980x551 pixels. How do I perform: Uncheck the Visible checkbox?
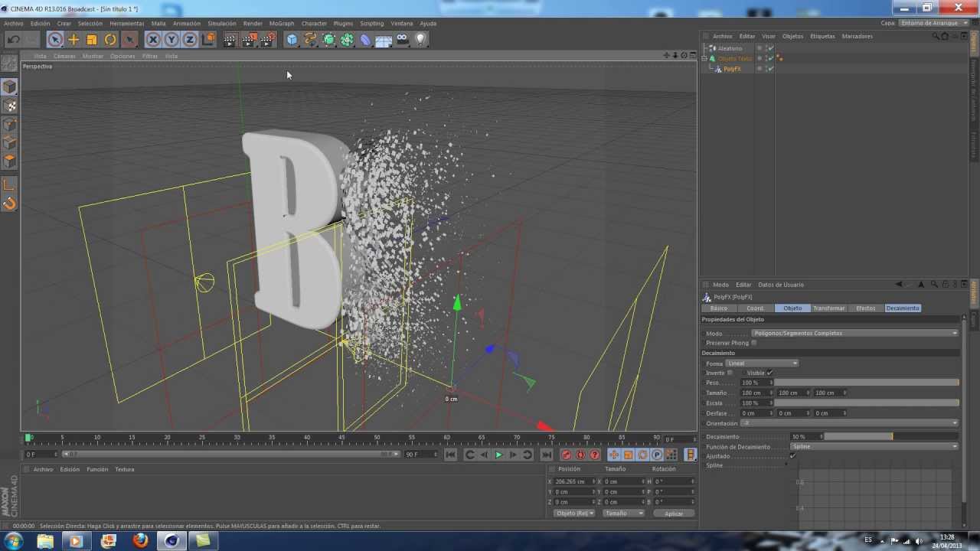pos(769,373)
